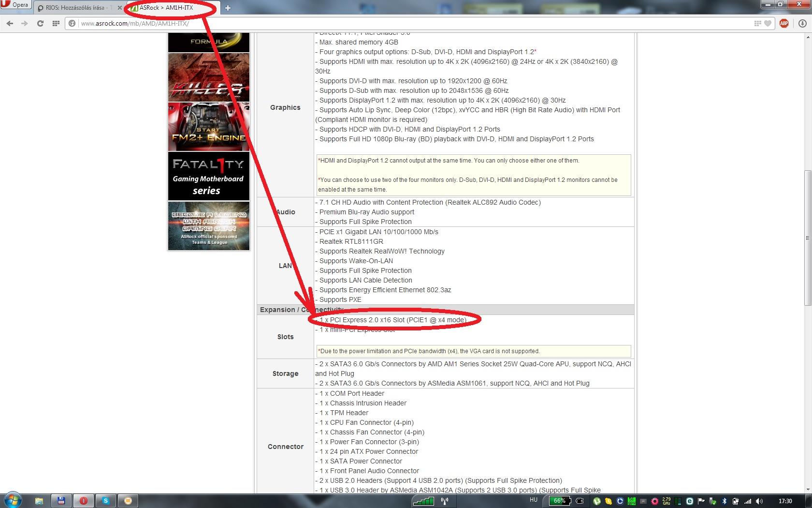Viewport: 812px width, 508px height.
Task: Open the Become a Legend gaming gear banner
Action: [209, 225]
